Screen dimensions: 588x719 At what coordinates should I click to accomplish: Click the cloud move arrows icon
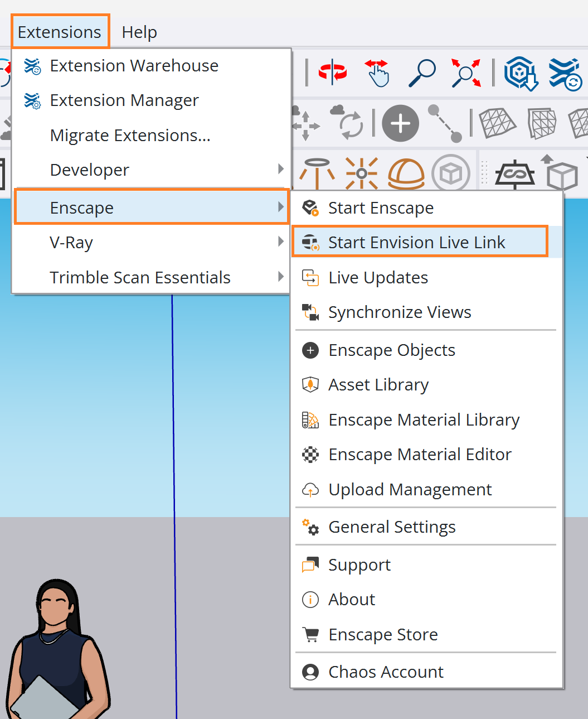pos(306,124)
